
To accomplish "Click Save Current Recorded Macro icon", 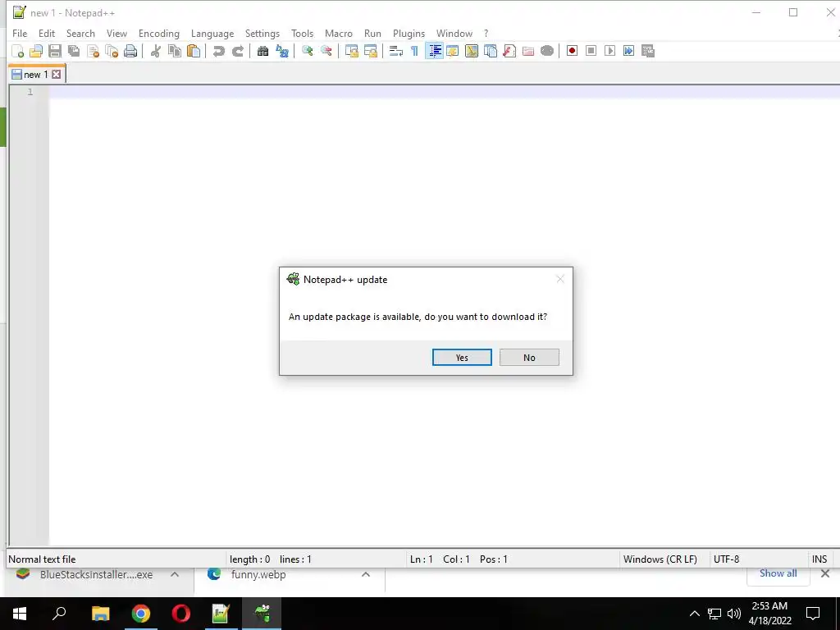I will point(648,51).
